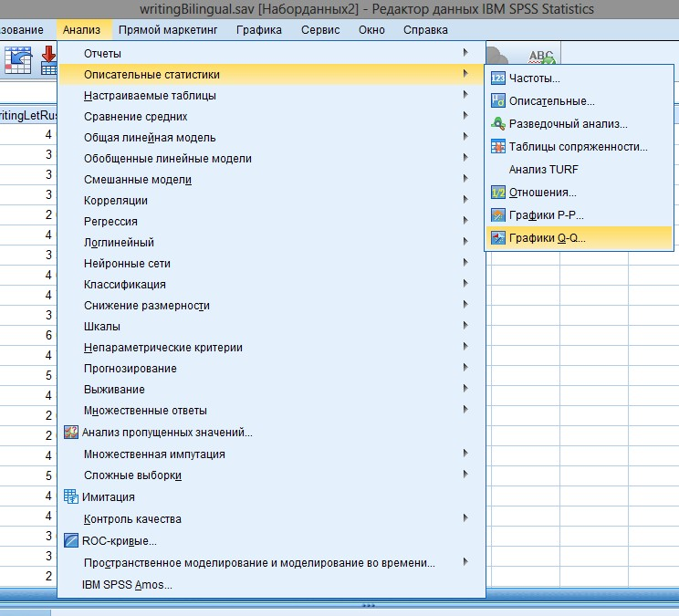Open the Шкалы submenu

point(271,327)
